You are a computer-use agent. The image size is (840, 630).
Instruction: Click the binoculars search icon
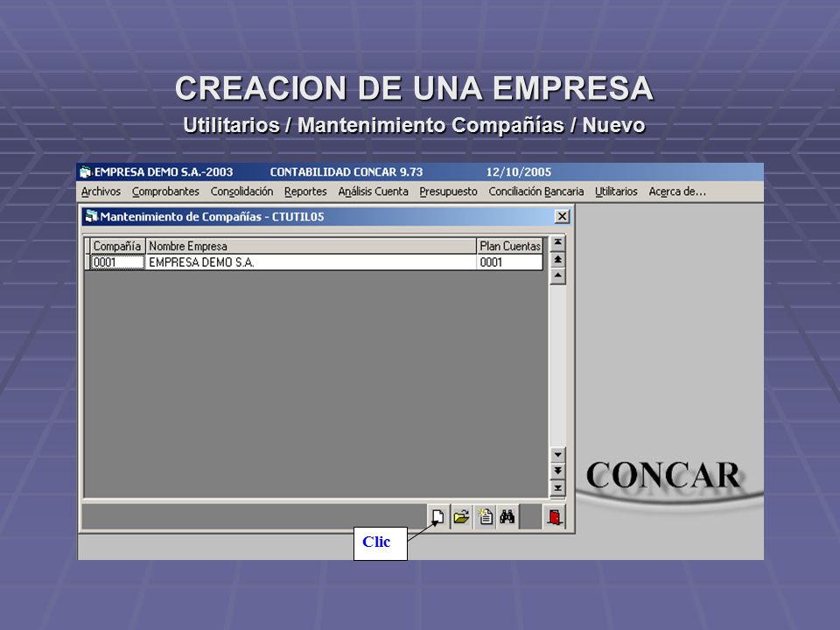tap(507, 517)
